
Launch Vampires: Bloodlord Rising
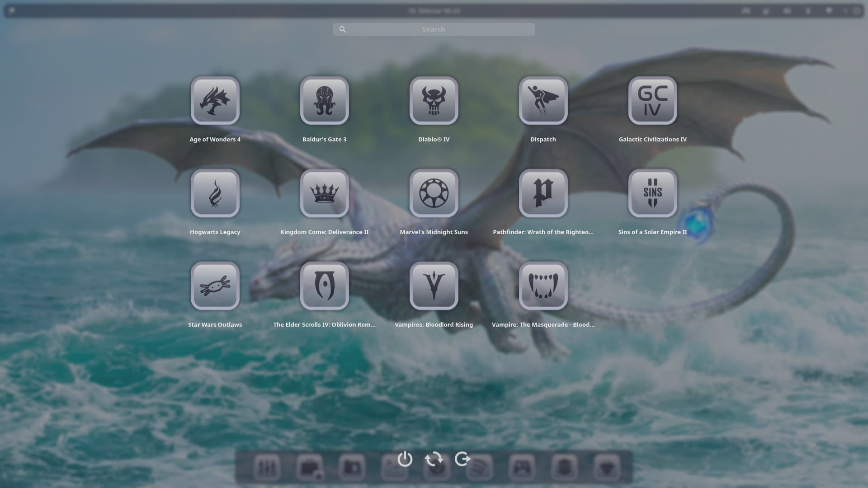(x=434, y=286)
